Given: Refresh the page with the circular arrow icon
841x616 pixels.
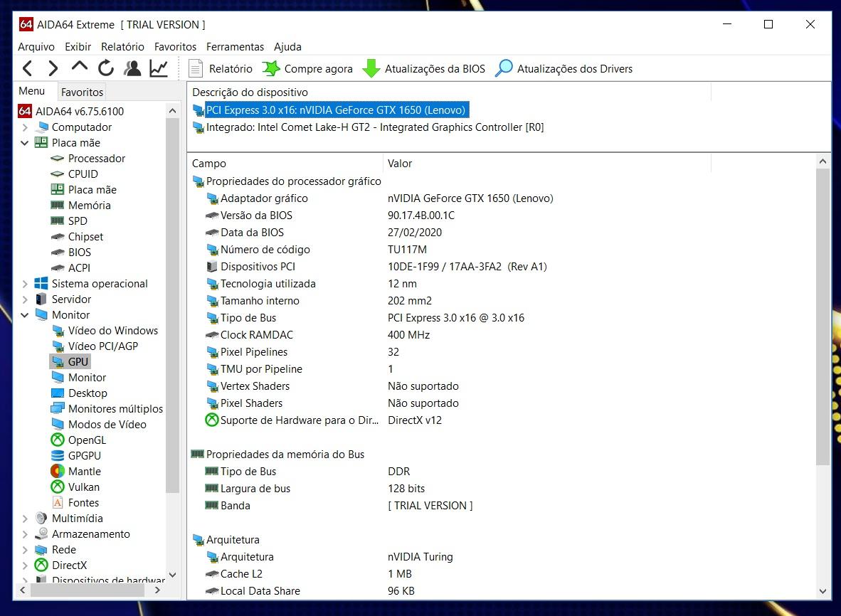Looking at the screenshot, I should point(106,68).
